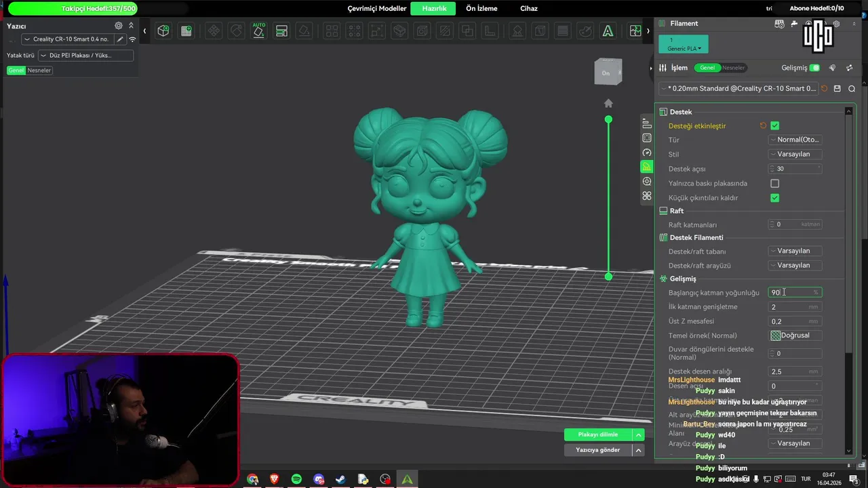The width and height of the screenshot is (868, 488).
Task: Click the İlk katman genişletme field
Action: point(795,307)
